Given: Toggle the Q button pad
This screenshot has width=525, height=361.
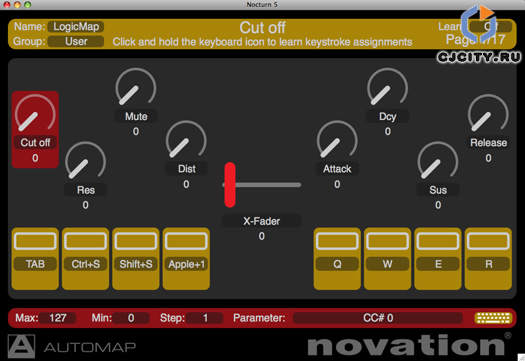Looking at the screenshot, I should click(337, 259).
